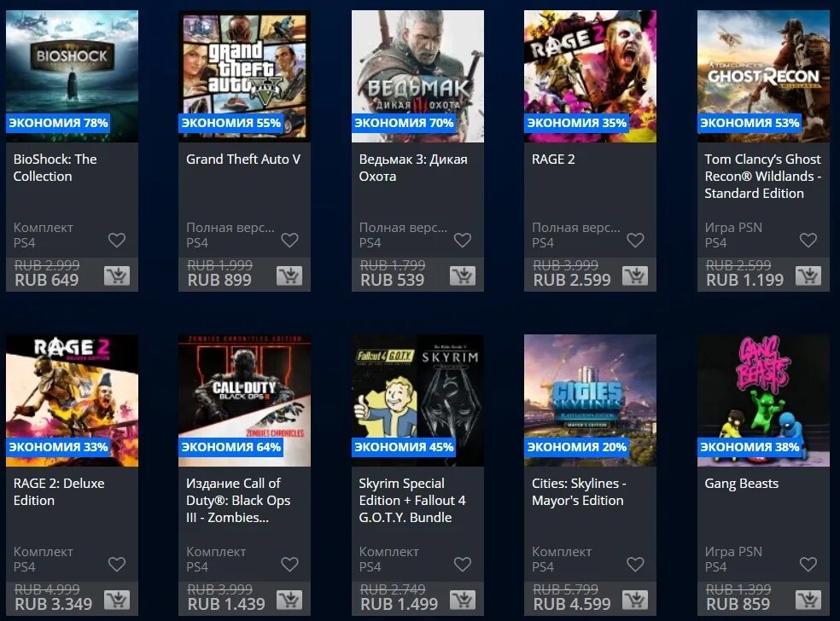
Task: Open the Cities: Skylines cover art
Action: click(x=590, y=400)
